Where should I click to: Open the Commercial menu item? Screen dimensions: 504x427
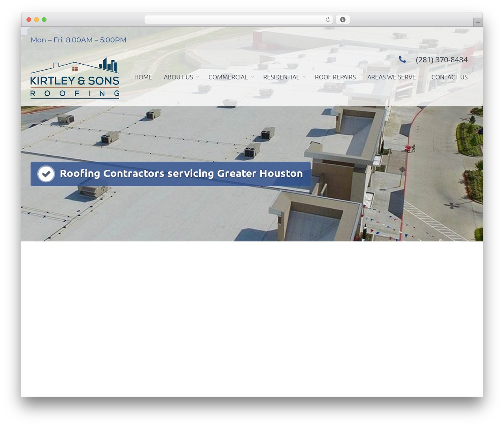pyautogui.click(x=228, y=77)
